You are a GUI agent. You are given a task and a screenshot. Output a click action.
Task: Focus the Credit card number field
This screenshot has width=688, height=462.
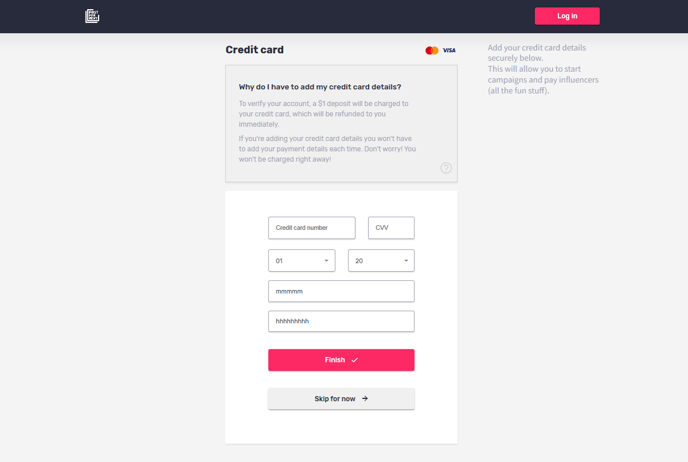click(312, 228)
